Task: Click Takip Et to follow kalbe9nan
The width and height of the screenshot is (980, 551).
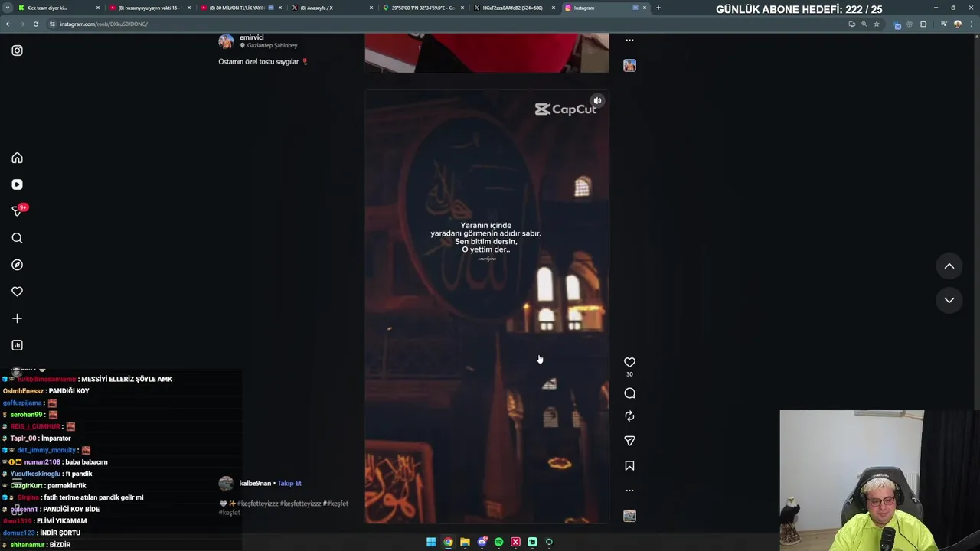Action: point(289,484)
